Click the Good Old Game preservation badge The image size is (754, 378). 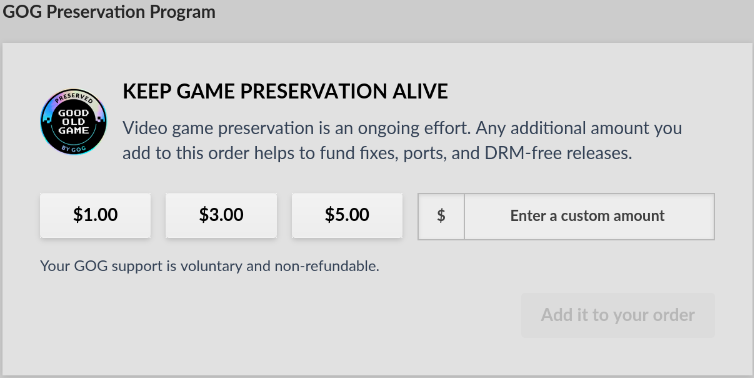[x=74, y=122]
